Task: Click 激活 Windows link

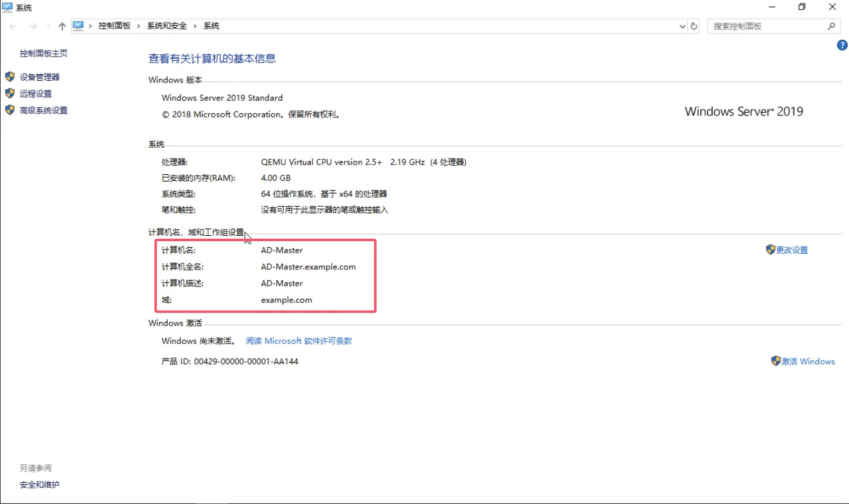Action: tap(808, 361)
